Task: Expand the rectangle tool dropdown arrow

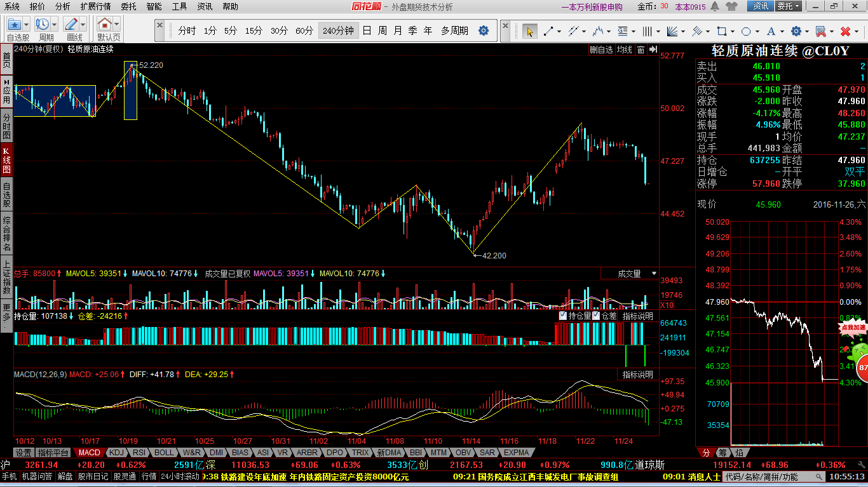Action: (732, 31)
